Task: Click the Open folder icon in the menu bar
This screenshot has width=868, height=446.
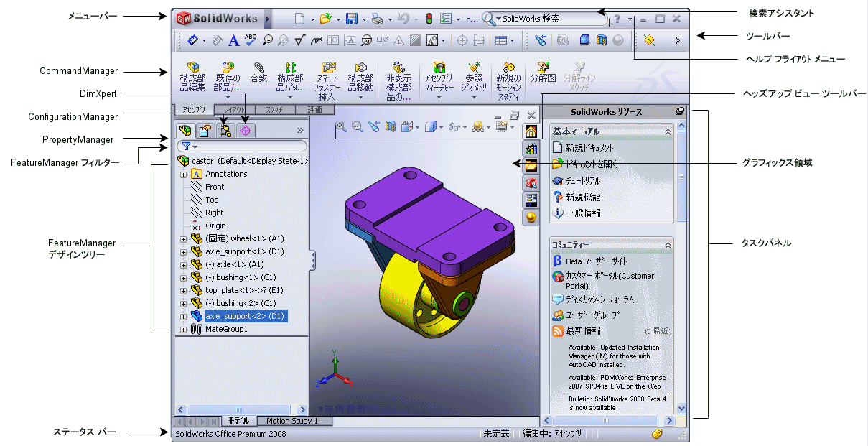Action: coord(325,19)
